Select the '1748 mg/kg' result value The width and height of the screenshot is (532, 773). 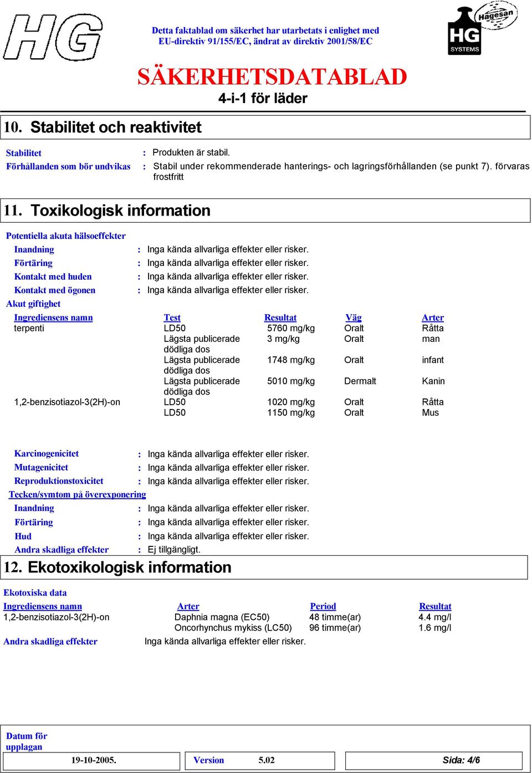coord(291,360)
